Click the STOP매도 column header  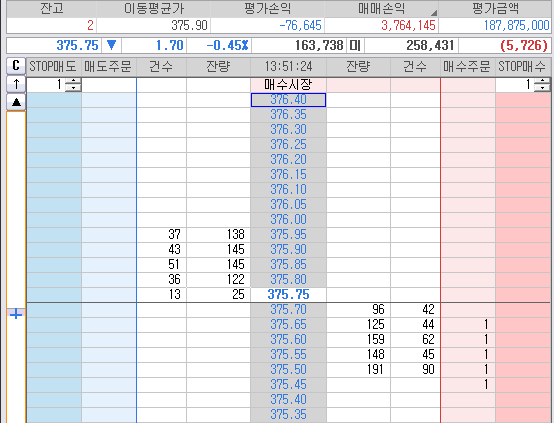click(x=54, y=66)
